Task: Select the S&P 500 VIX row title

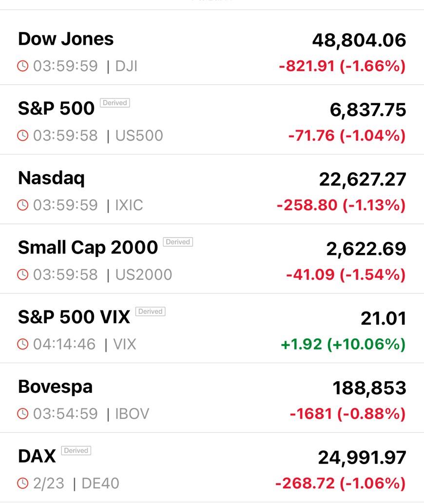Action: (74, 317)
